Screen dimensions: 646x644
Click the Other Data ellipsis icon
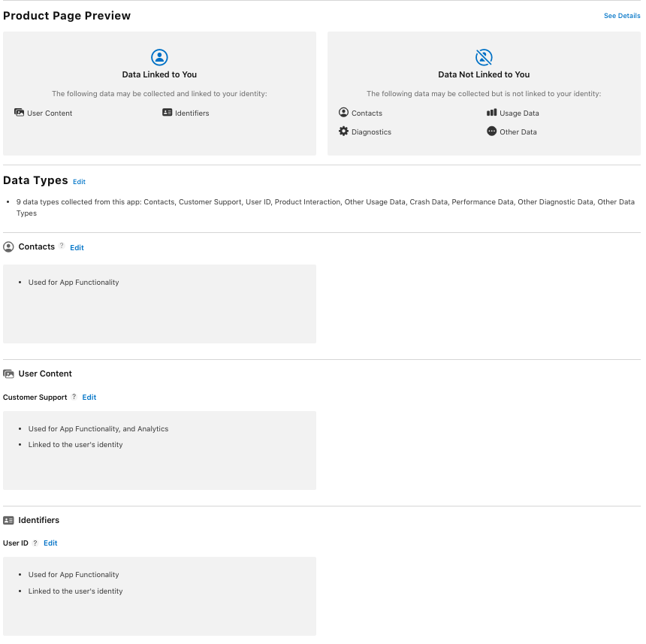[492, 132]
